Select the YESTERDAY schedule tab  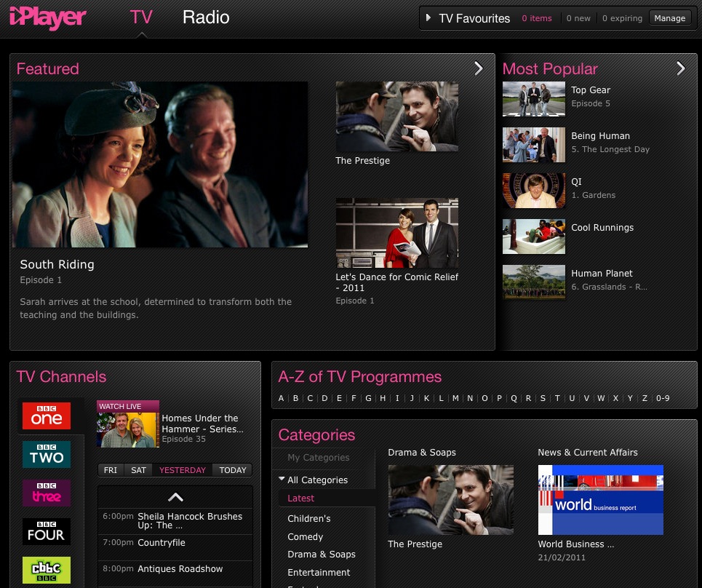183,470
